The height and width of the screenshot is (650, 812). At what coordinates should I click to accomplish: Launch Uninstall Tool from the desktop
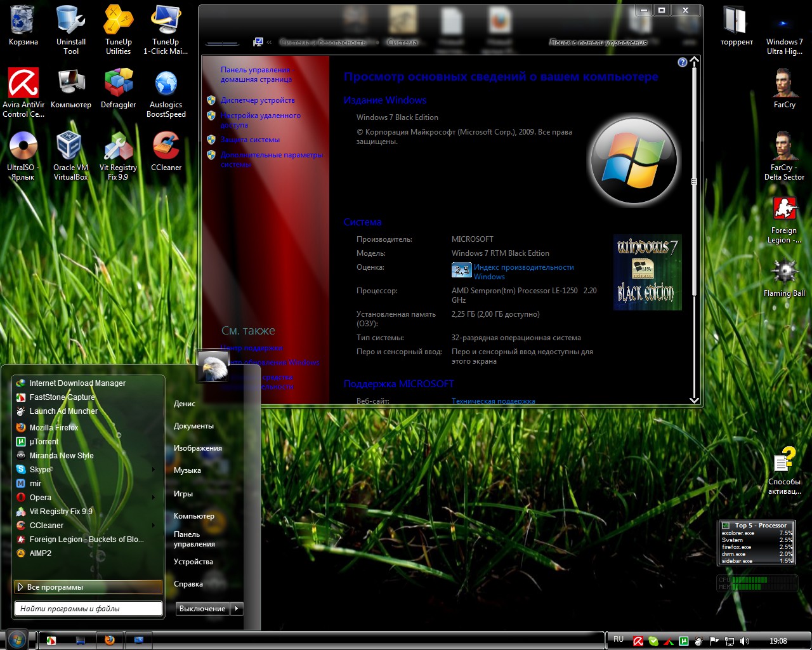point(71,29)
